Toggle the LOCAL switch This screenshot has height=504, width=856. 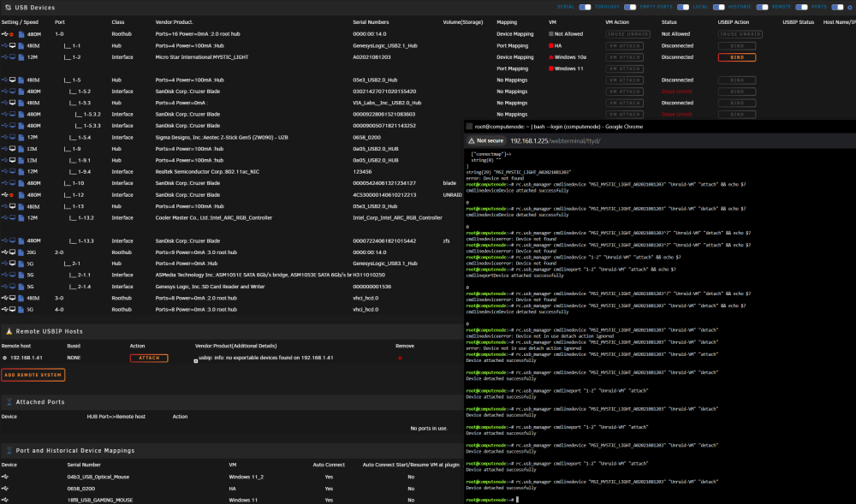[719, 7]
